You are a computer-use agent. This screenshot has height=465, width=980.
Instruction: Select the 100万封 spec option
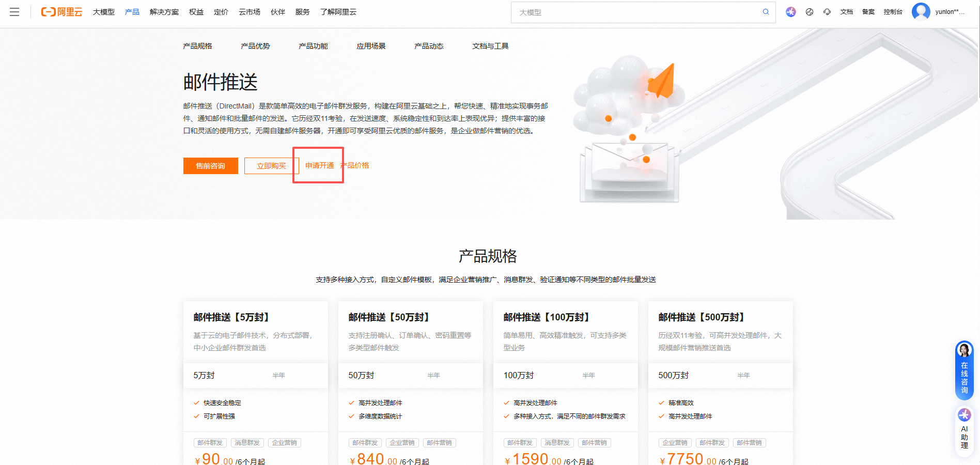[x=519, y=376]
